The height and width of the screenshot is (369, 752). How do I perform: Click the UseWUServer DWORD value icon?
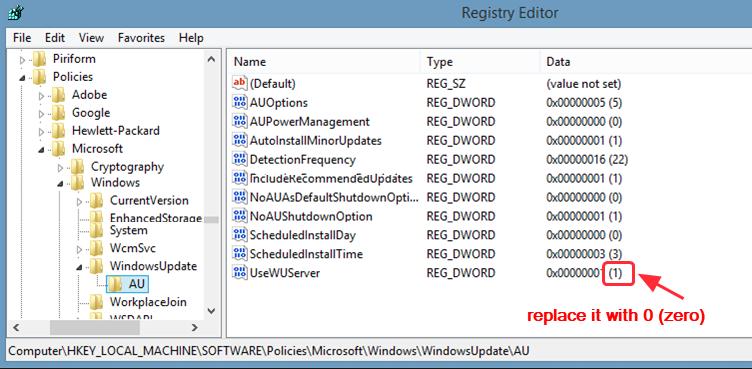239,273
